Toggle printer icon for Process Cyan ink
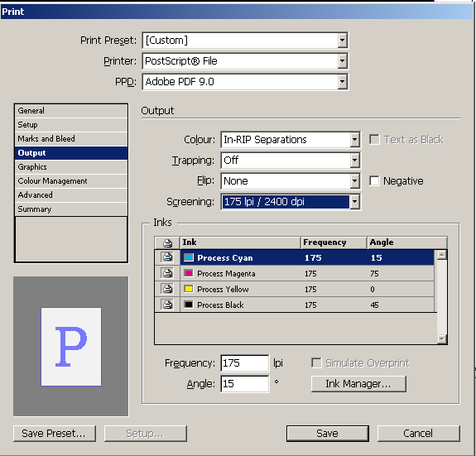Screen dimensions: 476x456 point(167,257)
